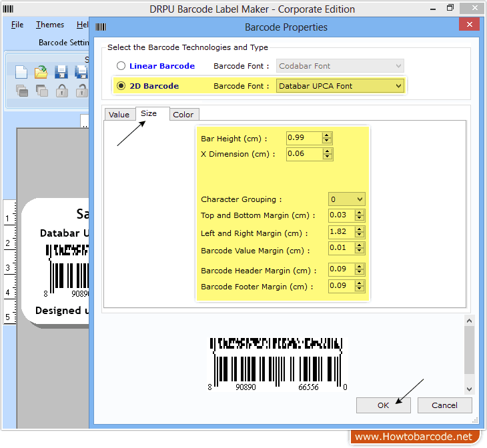Image resolution: width=487 pixels, height=448 pixels.
Task: Open the Themes menu
Action: click(49, 25)
